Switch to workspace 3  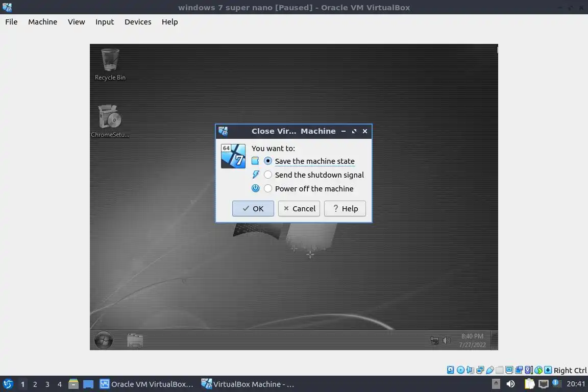[47, 384]
